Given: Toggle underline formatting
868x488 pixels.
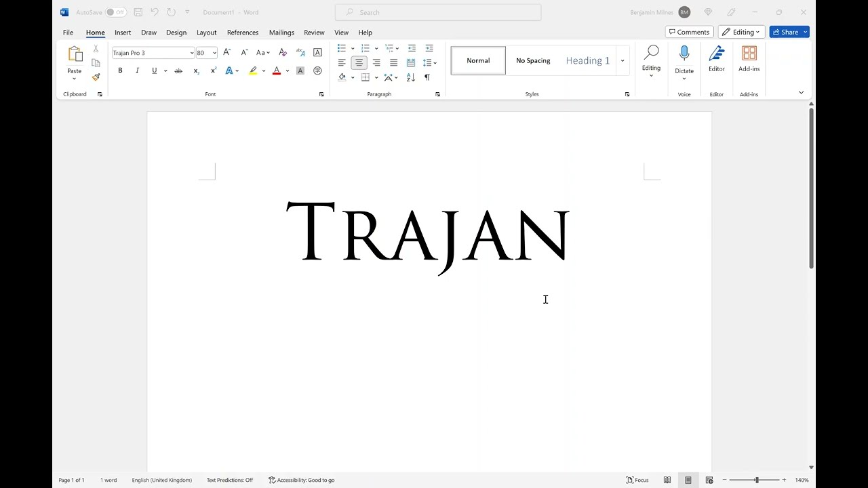Looking at the screenshot, I should [x=155, y=70].
